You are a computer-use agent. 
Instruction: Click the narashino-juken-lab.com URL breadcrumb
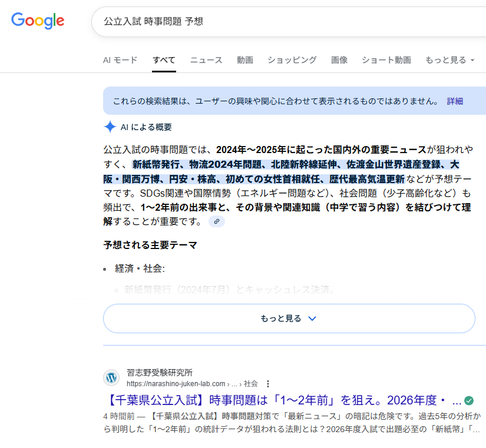tap(176, 383)
